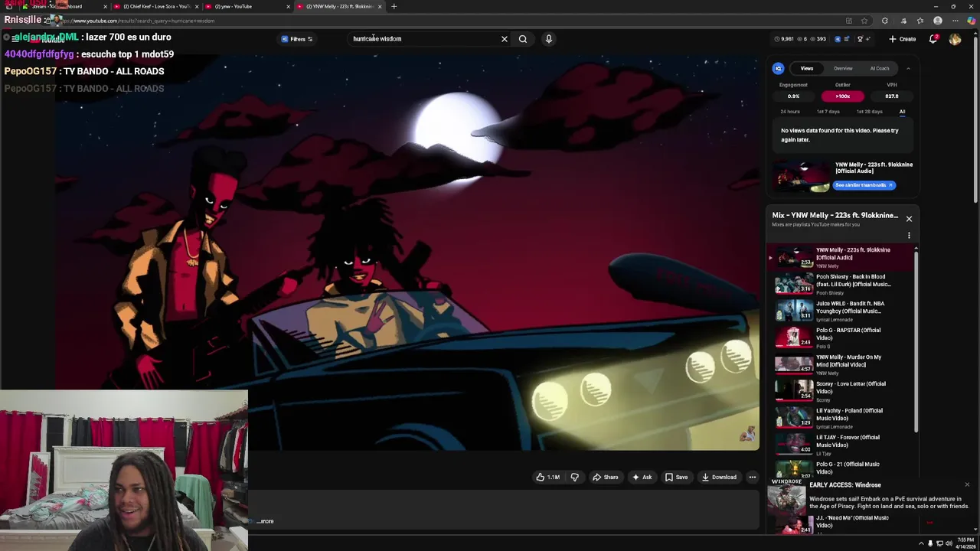This screenshot has width=980, height=551.
Task: Open a new browser tab
Action: click(x=394, y=6)
